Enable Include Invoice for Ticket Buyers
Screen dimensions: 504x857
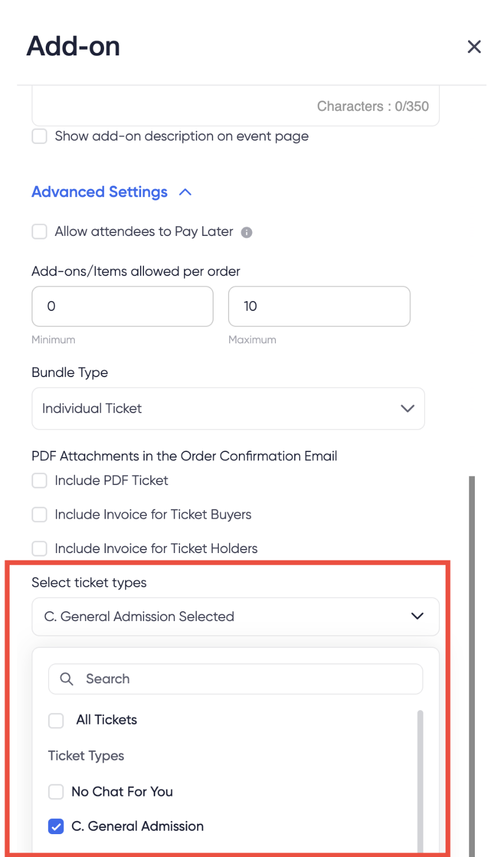pos(39,515)
